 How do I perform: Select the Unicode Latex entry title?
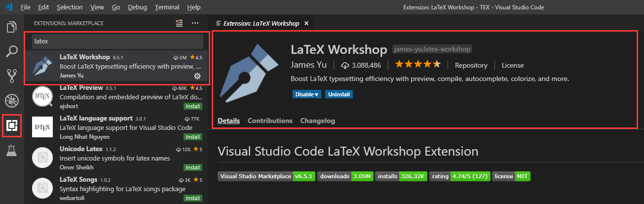tap(81, 149)
